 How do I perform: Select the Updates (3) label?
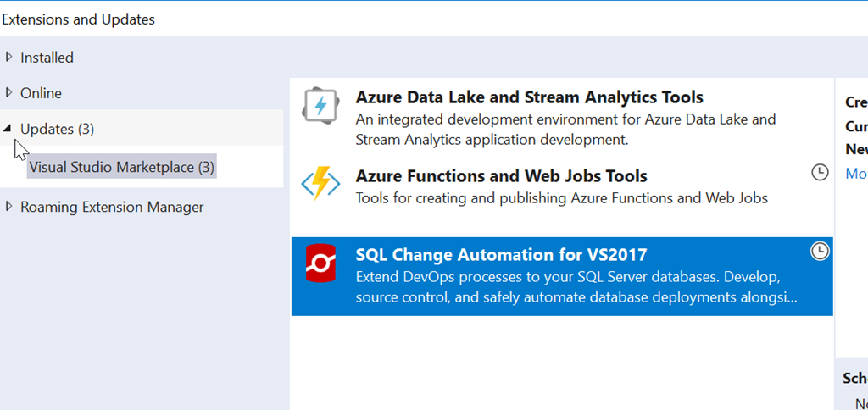point(57,129)
